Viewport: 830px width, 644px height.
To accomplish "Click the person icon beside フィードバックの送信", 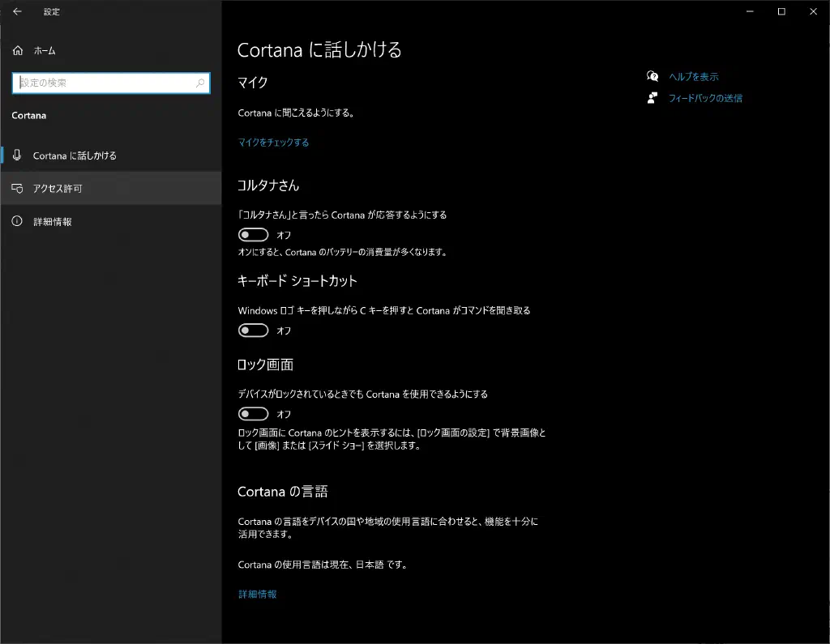I will tap(652, 98).
